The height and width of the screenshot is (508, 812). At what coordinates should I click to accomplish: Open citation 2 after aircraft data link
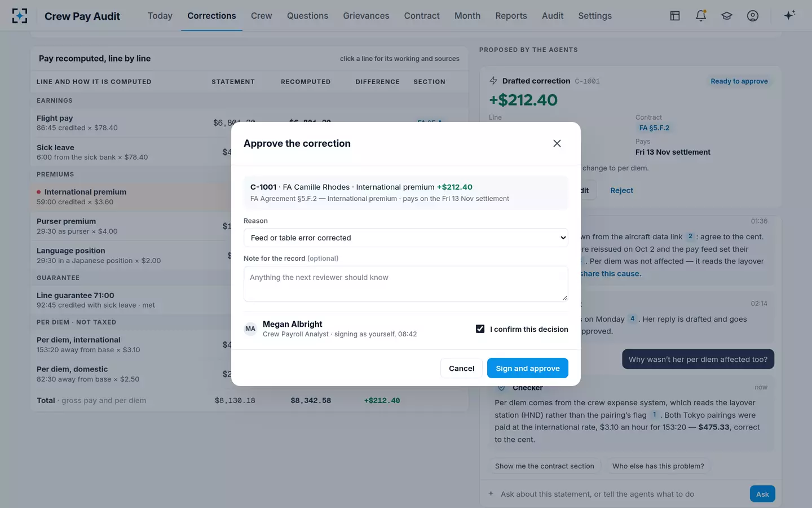(690, 237)
